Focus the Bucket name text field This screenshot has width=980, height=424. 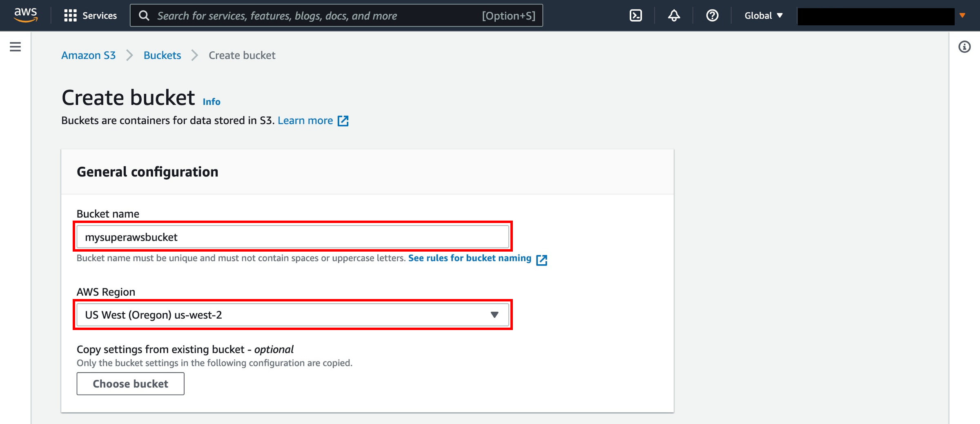point(292,237)
